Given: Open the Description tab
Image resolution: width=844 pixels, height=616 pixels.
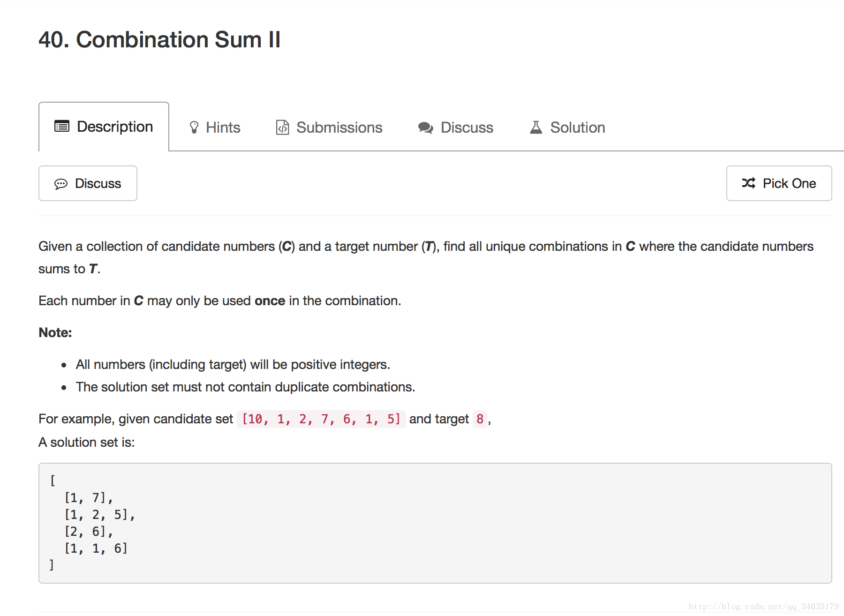Looking at the screenshot, I should coord(104,127).
